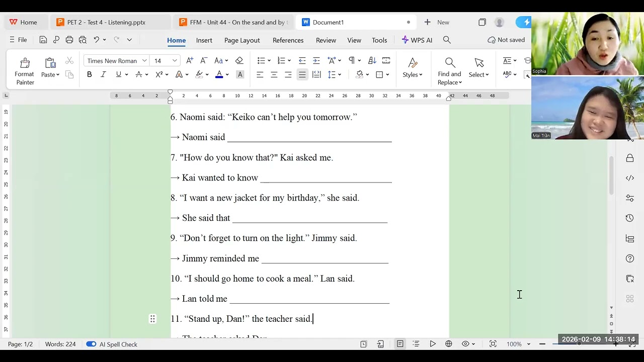This screenshot has width=644, height=362.
Task: Click the Format Painter tool
Action: [25, 70]
